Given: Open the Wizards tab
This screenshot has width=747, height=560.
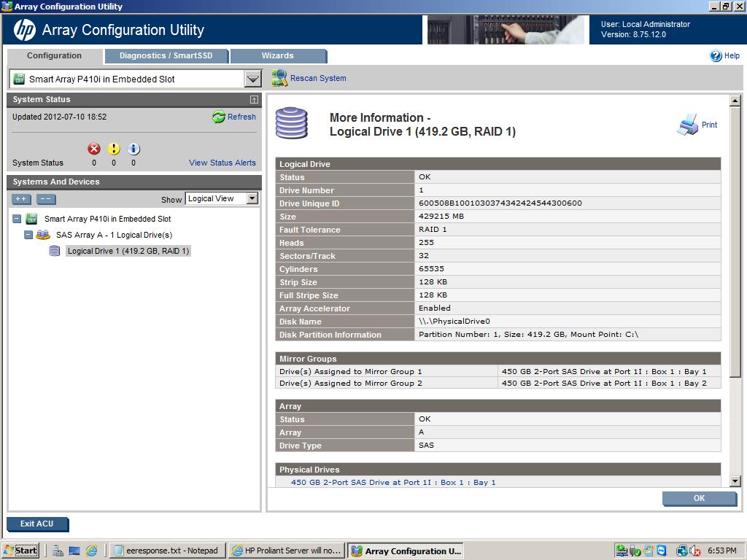Looking at the screenshot, I should [278, 55].
